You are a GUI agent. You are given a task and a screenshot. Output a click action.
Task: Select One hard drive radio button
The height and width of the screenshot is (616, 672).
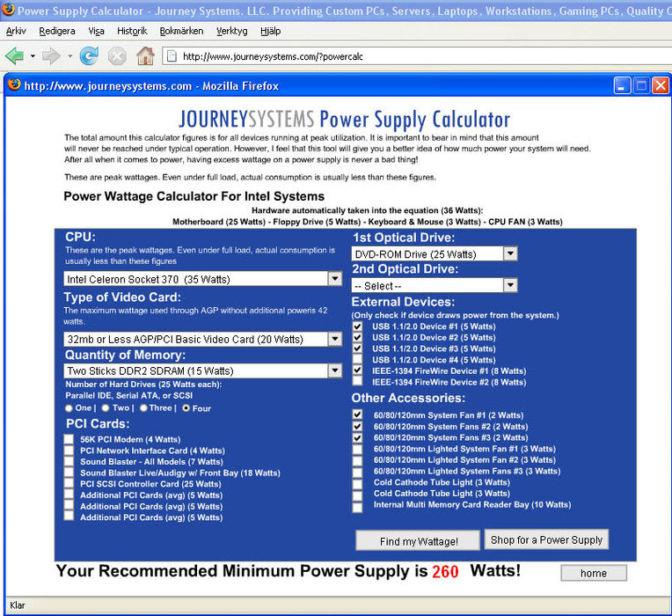(x=69, y=408)
